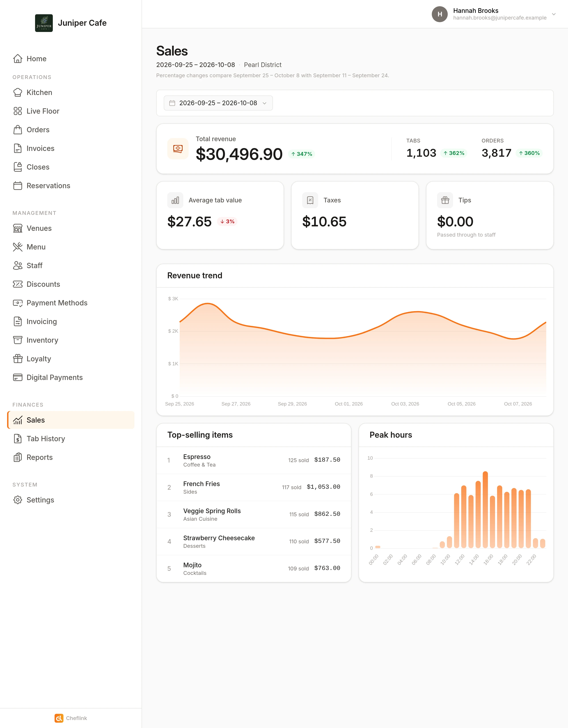Click the $30,496.90 total revenue value
This screenshot has width=568, height=728.
pyautogui.click(x=239, y=154)
